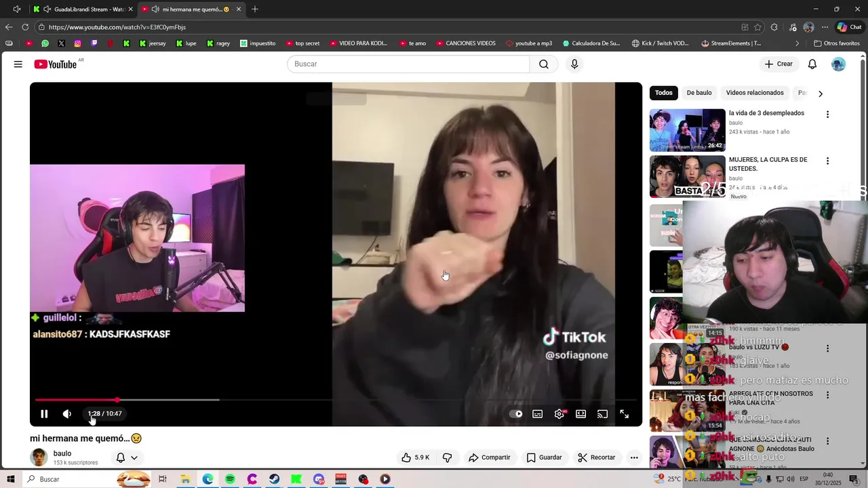Screen dimensions: 868x488
Task: Open options for MUJERES, LA CULPA video
Action: coord(827,161)
